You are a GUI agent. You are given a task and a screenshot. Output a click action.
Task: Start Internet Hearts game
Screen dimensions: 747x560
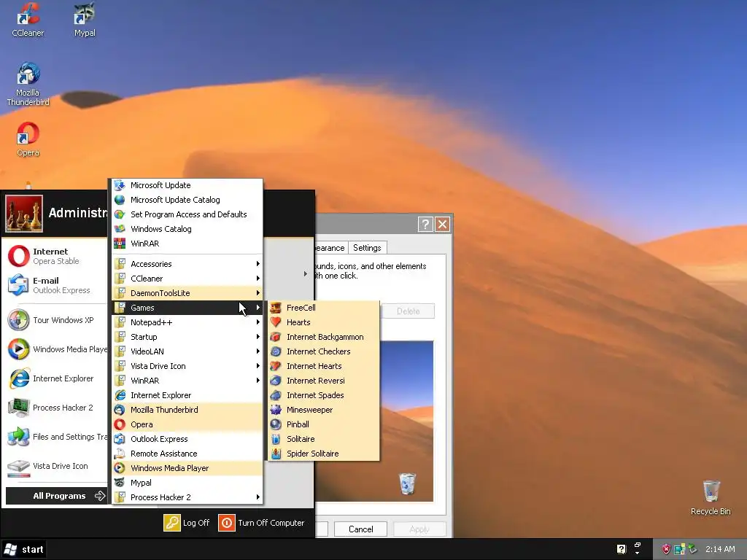point(324,366)
